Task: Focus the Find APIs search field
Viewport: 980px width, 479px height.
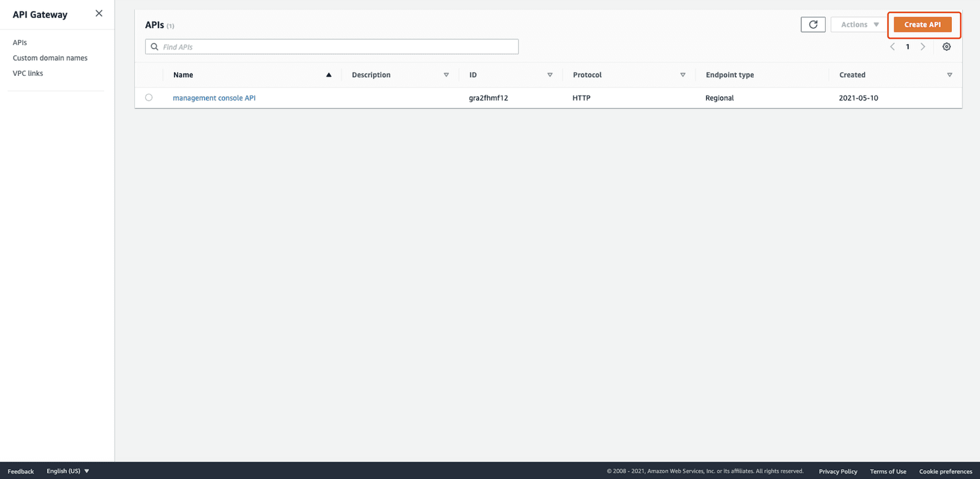Action: [x=332, y=47]
